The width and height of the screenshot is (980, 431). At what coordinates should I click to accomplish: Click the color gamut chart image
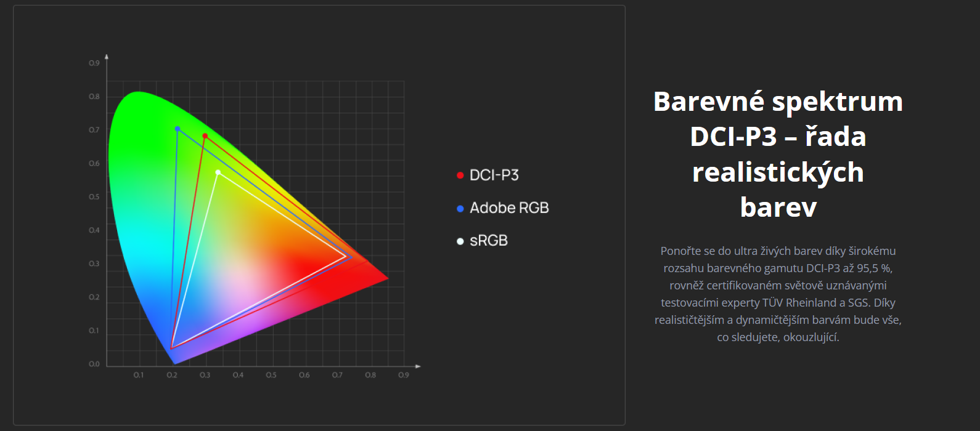click(319, 215)
